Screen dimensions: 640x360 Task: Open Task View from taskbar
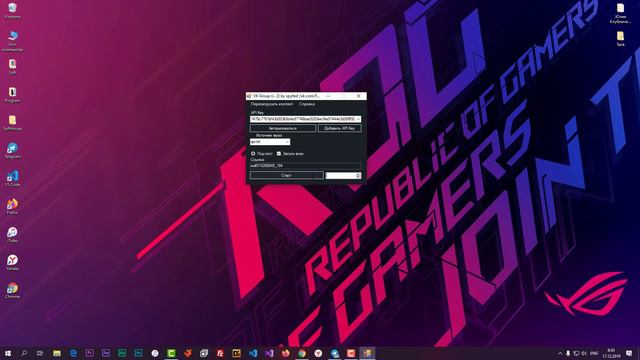point(40,353)
